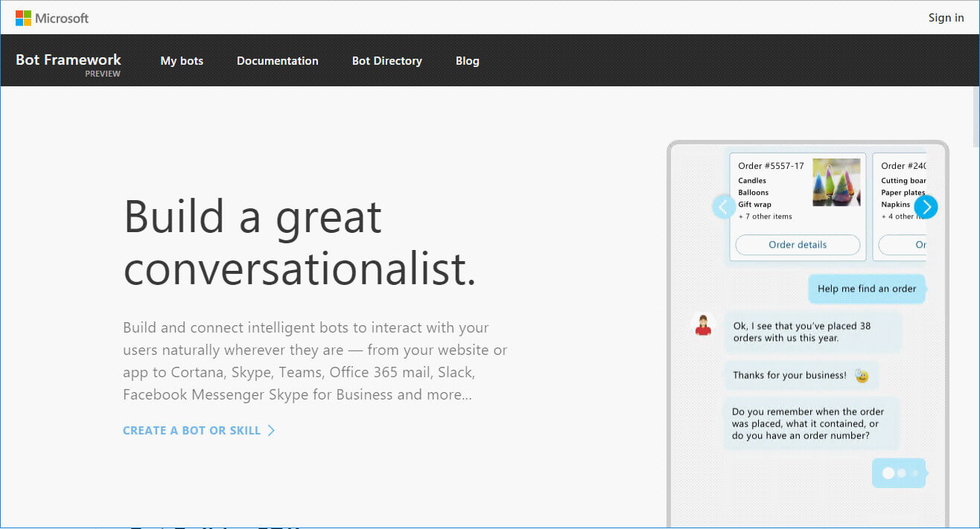Open the Bot Directory menu item
The image size is (980, 529).
387,61
